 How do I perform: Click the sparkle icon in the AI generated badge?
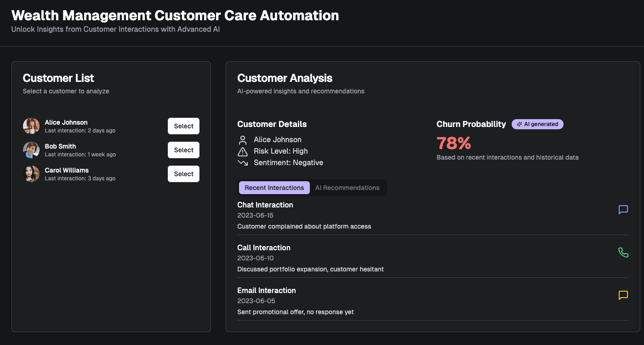pos(520,124)
